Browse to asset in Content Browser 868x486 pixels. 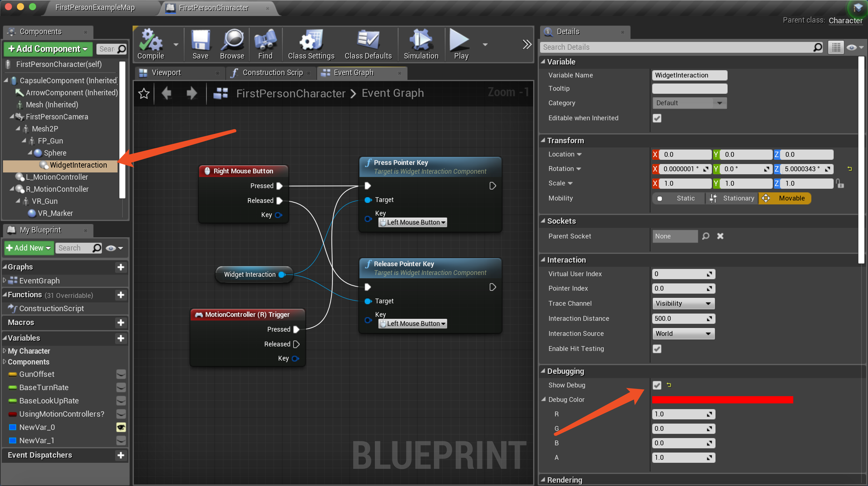click(x=232, y=44)
